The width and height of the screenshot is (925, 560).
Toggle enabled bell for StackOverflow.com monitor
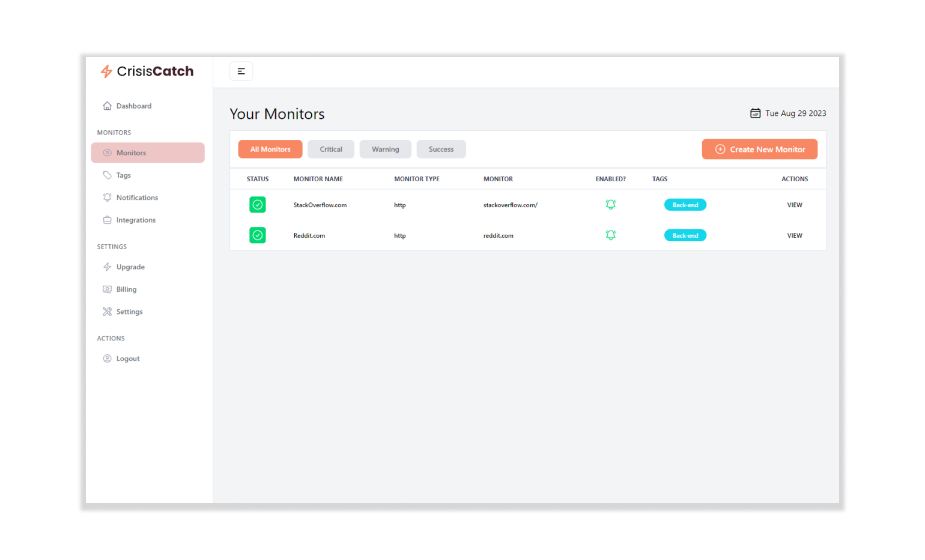pos(610,205)
